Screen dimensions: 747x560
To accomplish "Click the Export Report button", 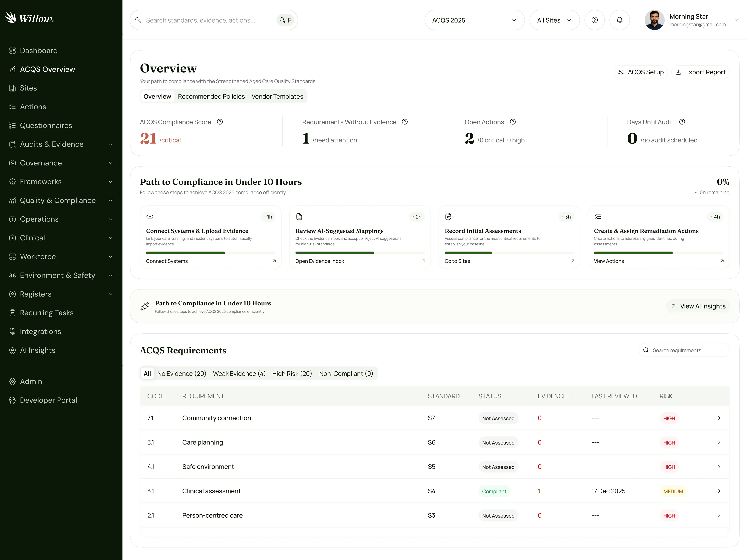I will coord(700,72).
